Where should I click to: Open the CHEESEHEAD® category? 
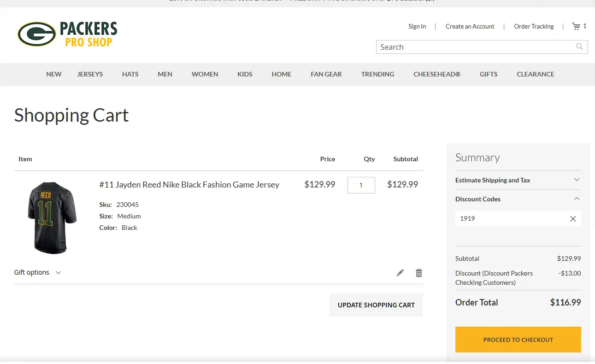coord(436,74)
